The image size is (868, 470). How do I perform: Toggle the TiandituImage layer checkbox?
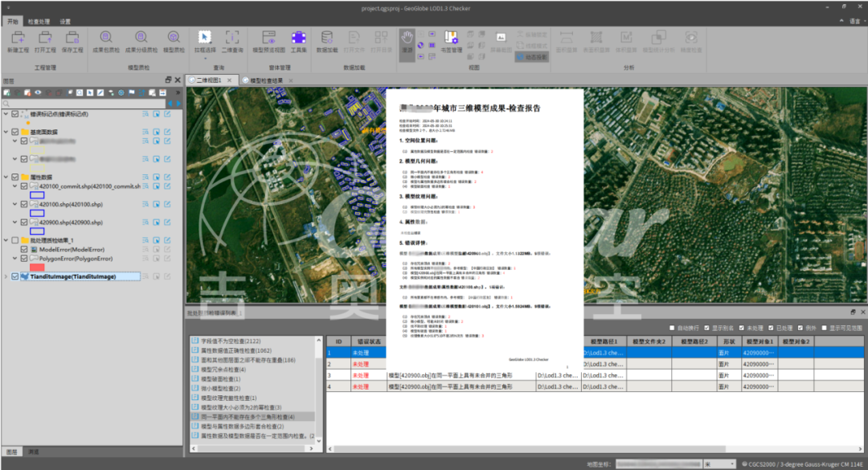pyautogui.click(x=15, y=276)
